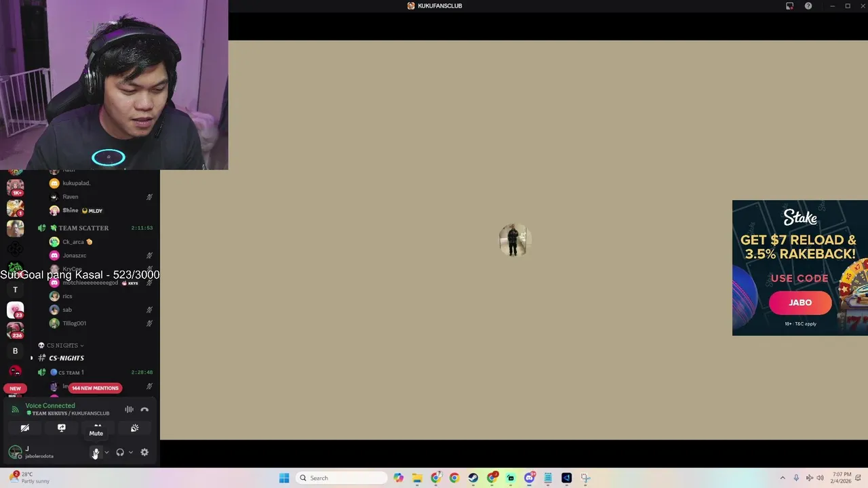Screen dimensions: 868x488
Task: Open the soundboard button
Action: [134, 428]
